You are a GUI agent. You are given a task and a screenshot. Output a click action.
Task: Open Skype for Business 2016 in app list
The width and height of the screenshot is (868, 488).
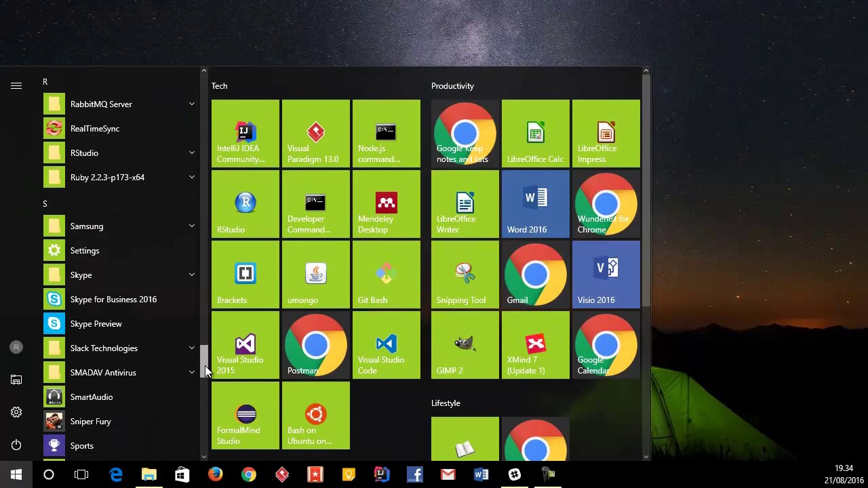point(120,299)
